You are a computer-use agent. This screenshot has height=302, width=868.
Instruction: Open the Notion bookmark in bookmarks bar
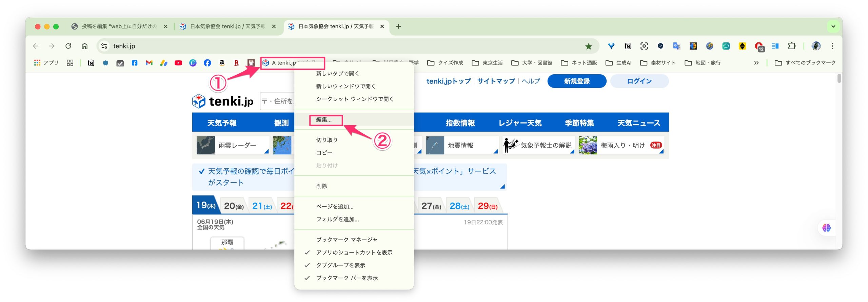click(91, 63)
